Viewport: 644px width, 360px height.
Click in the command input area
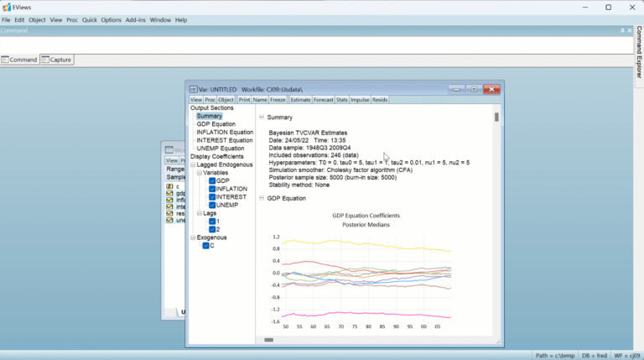(x=316, y=44)
